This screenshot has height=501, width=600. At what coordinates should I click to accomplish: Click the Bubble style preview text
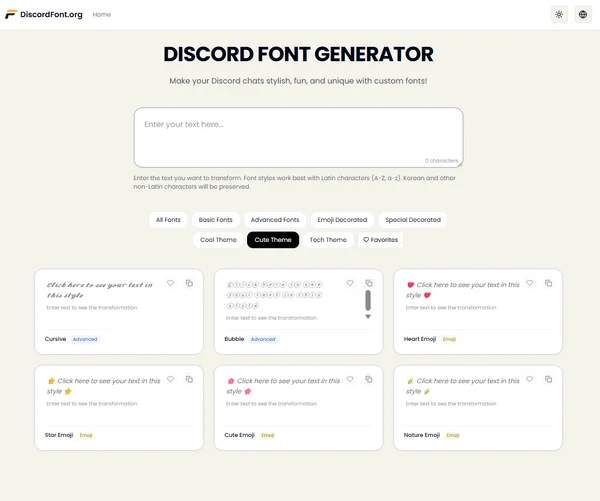tap(274, 295)
